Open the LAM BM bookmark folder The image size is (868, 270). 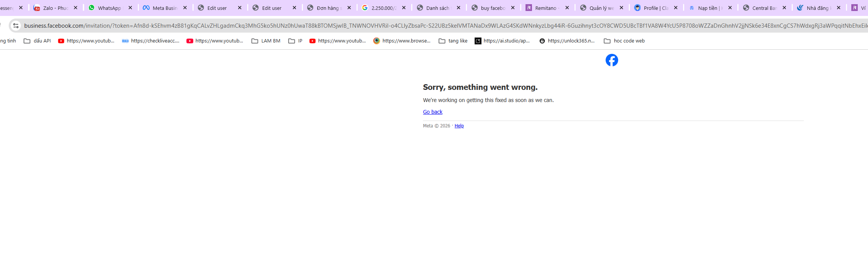coord(266,41)
